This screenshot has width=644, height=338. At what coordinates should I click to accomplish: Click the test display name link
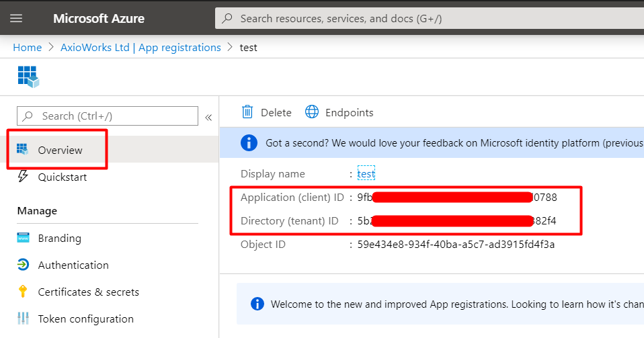[366, 174]
